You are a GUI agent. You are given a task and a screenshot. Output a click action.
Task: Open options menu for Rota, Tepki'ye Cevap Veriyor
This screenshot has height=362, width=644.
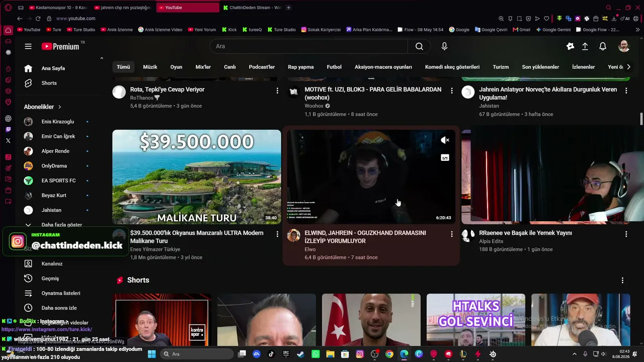click(x=277, y=90)
